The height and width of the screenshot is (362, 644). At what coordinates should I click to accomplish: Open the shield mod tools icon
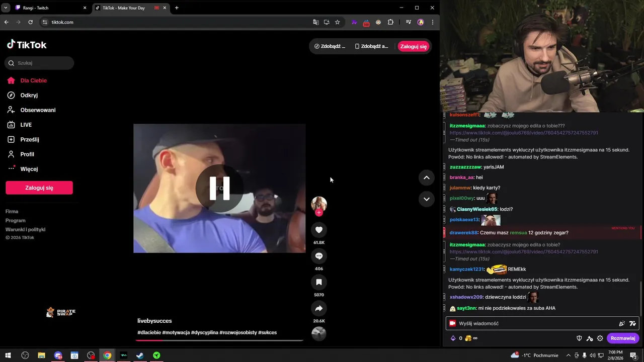(x=579, y=338)
